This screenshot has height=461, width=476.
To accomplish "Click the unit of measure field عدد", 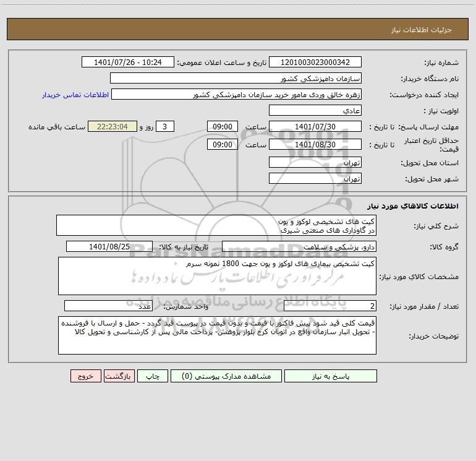I will pos(108,306).
